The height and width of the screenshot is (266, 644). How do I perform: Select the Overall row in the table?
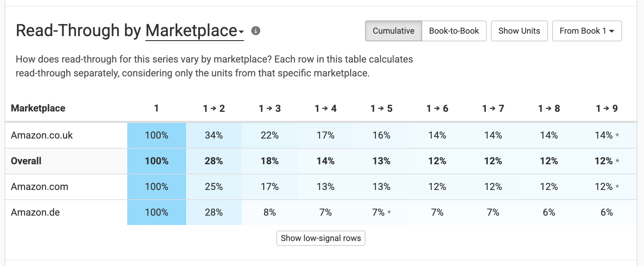(x=26, y=161)
